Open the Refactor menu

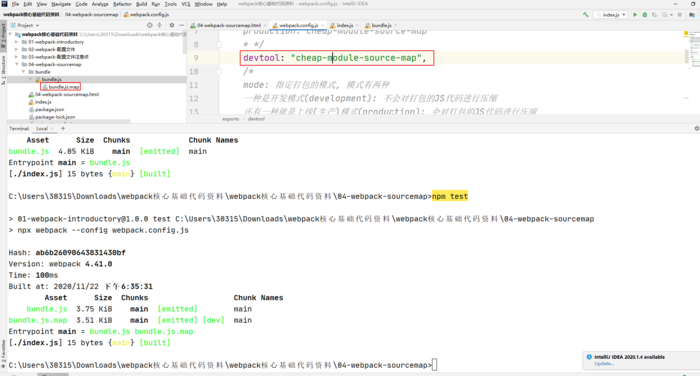pyautogui.click(x=122, y=4)
